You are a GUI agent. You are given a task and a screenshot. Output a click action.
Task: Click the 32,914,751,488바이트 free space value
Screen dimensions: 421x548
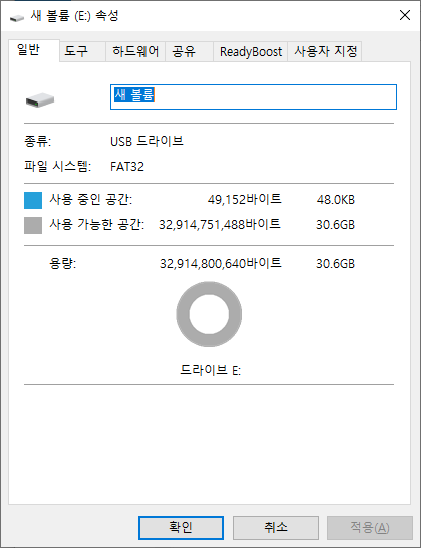(x=220, y=224)
